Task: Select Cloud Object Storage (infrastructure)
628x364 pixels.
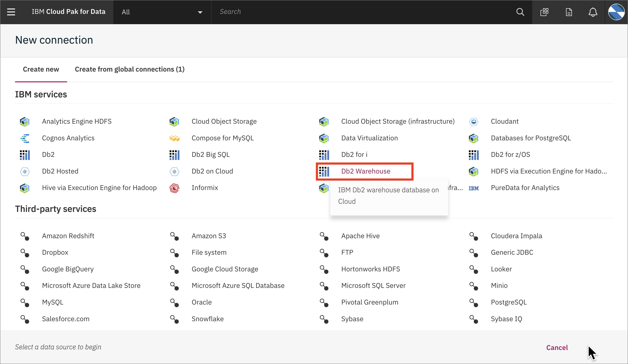Action: click(398, 121)
